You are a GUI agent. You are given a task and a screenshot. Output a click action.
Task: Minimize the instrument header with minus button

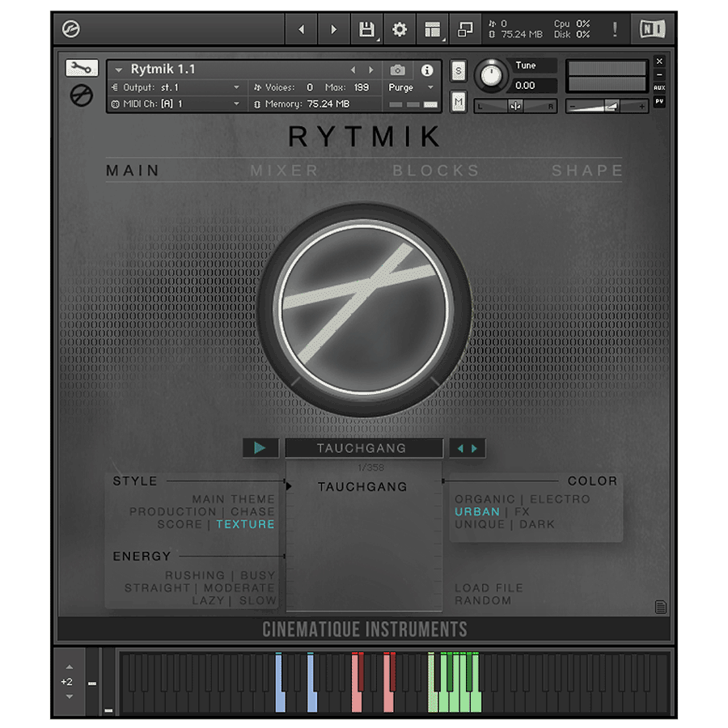click(x=659, y=74)
